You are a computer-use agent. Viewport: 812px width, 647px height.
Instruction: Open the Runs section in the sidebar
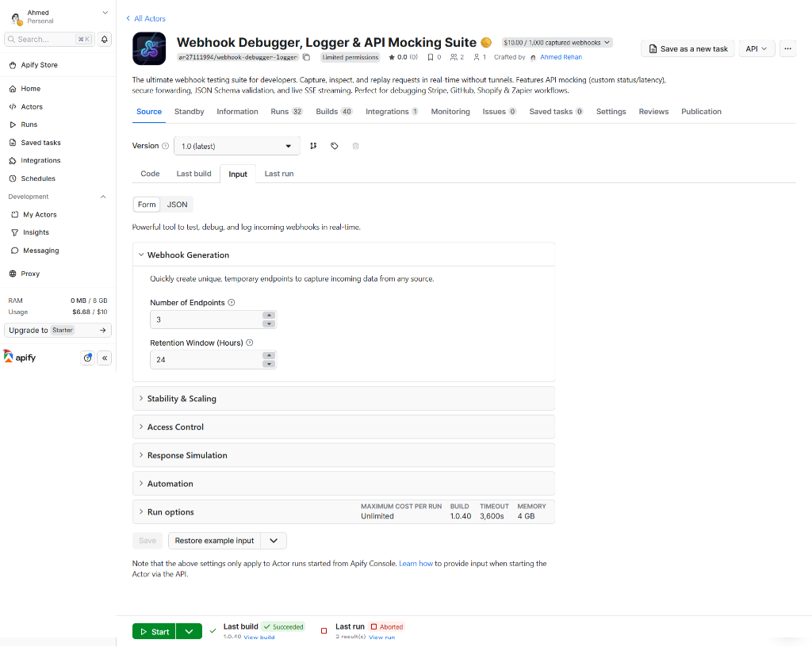click(x=30, y=124)
